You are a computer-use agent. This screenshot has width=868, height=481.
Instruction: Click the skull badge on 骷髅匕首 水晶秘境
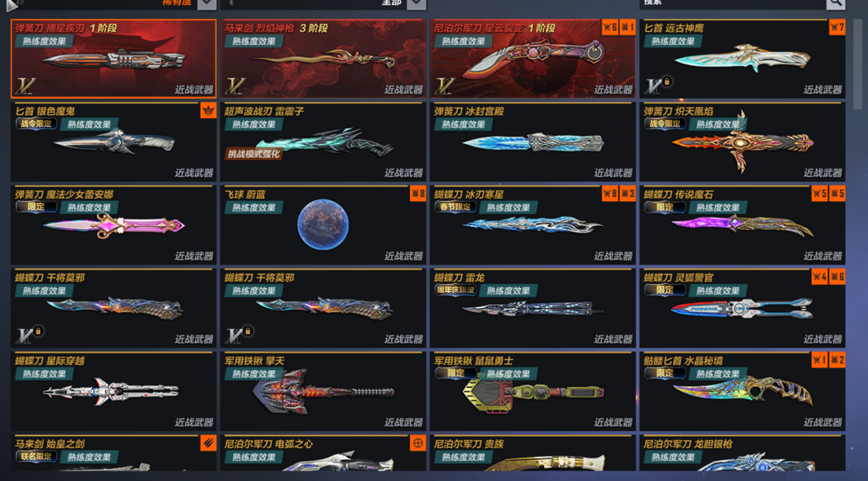tap(837, 360)
